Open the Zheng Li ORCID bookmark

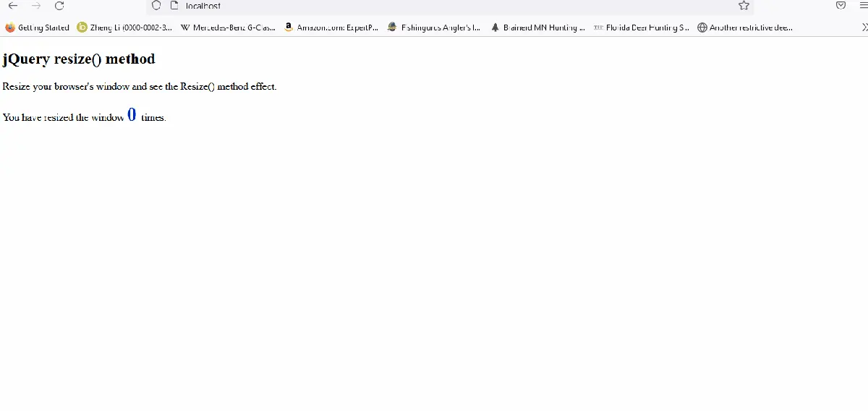[x=124, y=27]
